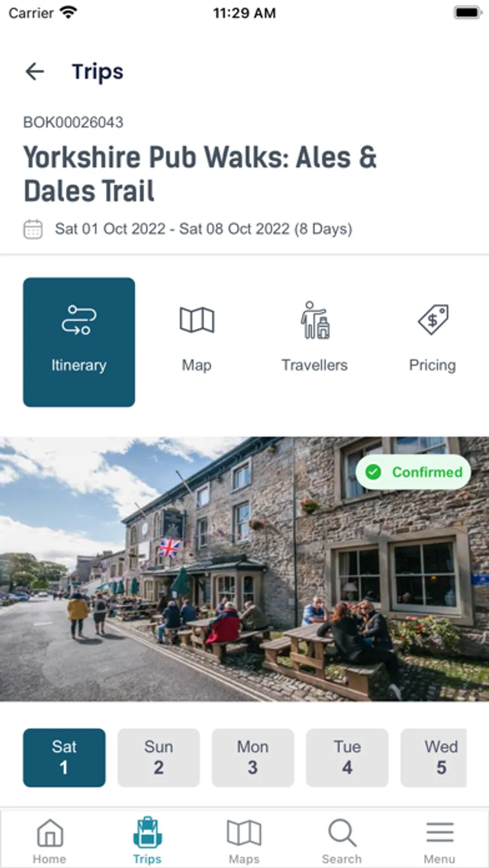Screen dimensions: 489x868
Task: Select day Sat 1
Action: (x=64, y=758)
